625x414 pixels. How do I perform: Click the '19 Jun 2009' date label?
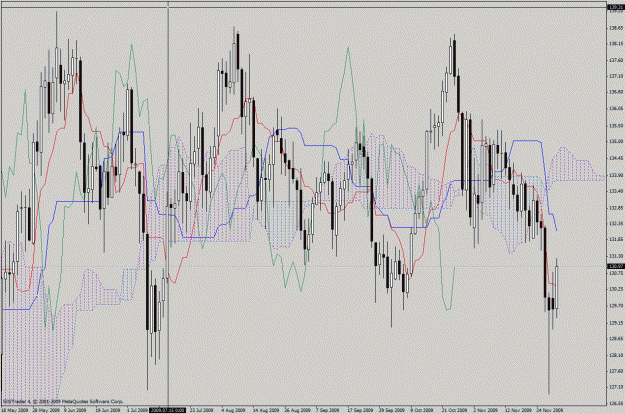tap(109, 410)
